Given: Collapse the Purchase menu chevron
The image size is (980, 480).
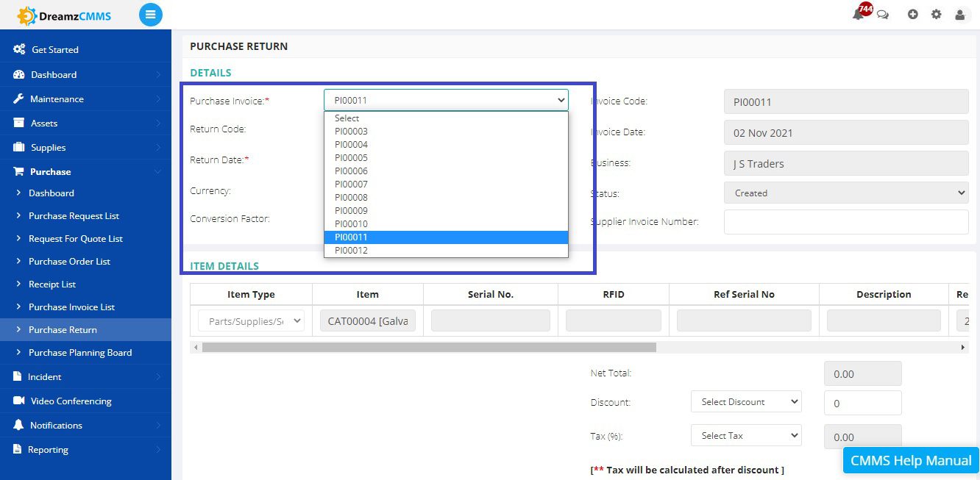Looking at the screenshot, I should [158, 171].
